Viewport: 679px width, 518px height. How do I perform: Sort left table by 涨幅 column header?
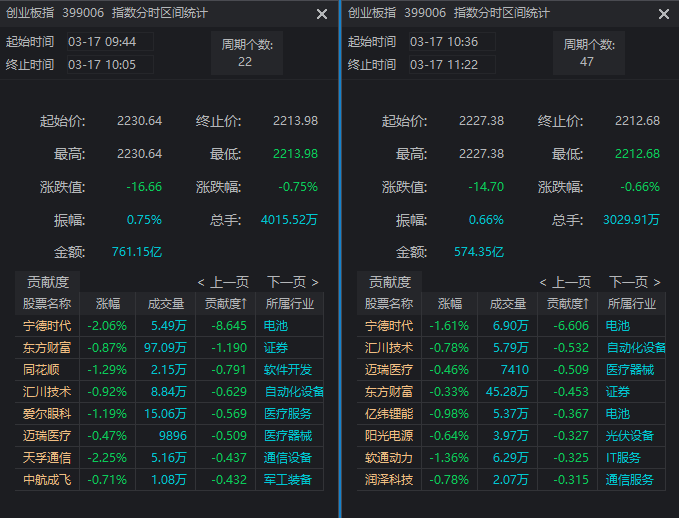pyautogui.click(x=107, y=304)
